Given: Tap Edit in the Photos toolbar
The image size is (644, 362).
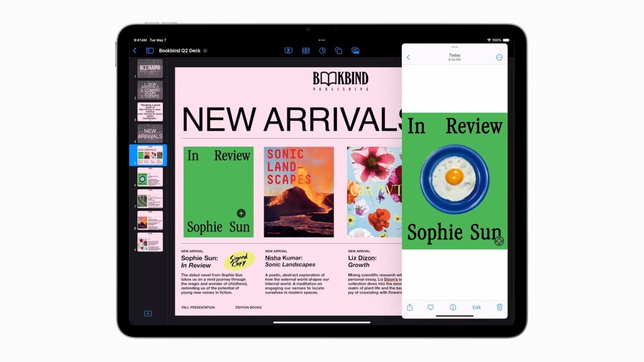Looking at the screenshot, I should pos(477,307).
